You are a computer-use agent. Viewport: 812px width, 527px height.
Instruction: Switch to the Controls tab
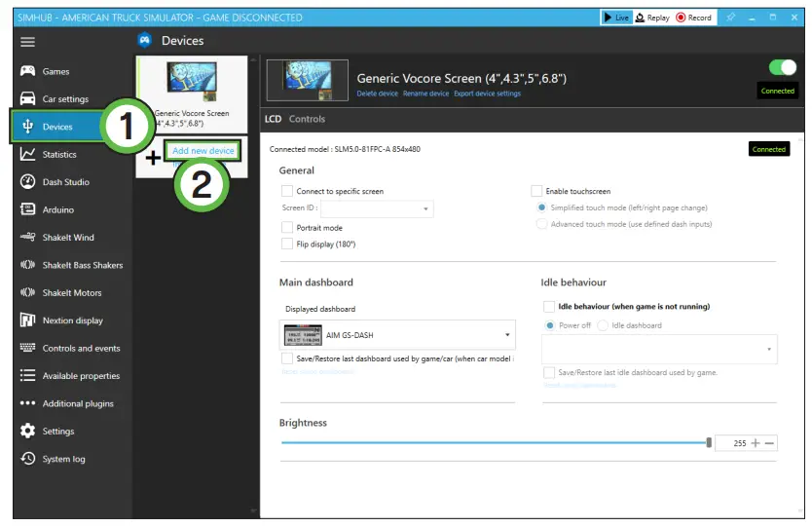pos(307,119)
